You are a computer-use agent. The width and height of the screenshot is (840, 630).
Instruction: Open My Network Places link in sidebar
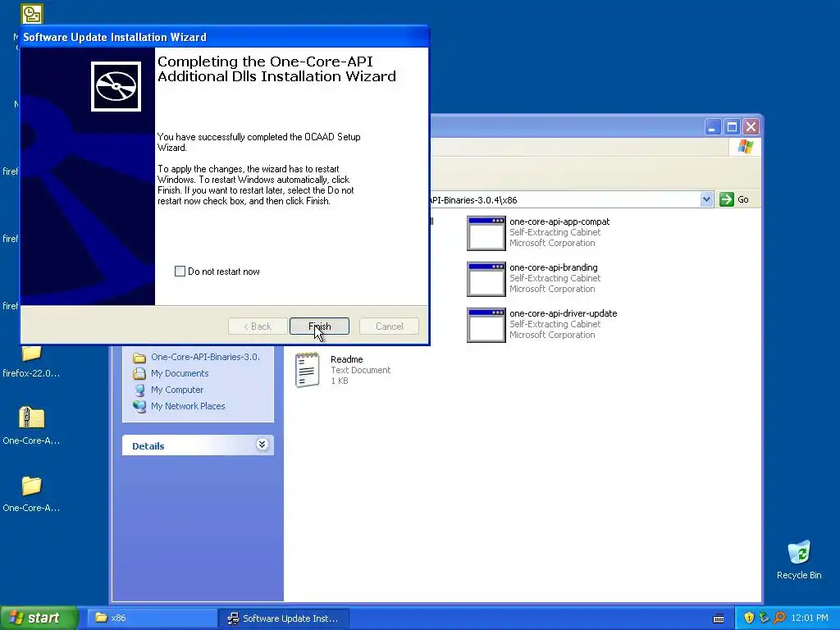click(188, 406)
